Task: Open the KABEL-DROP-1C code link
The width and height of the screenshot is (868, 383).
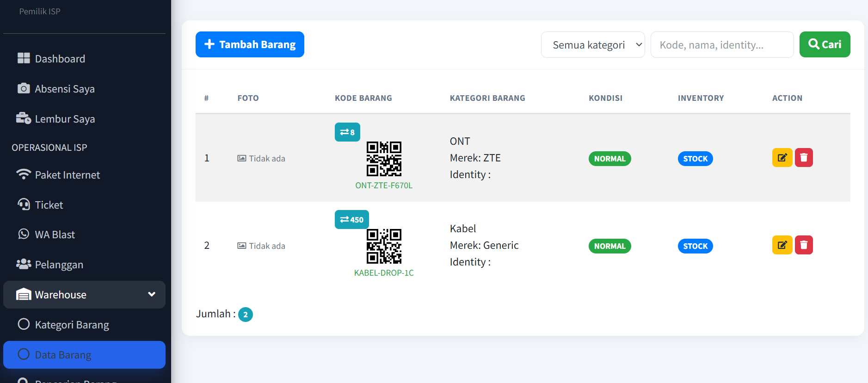Action: click(x=384, y=273)
